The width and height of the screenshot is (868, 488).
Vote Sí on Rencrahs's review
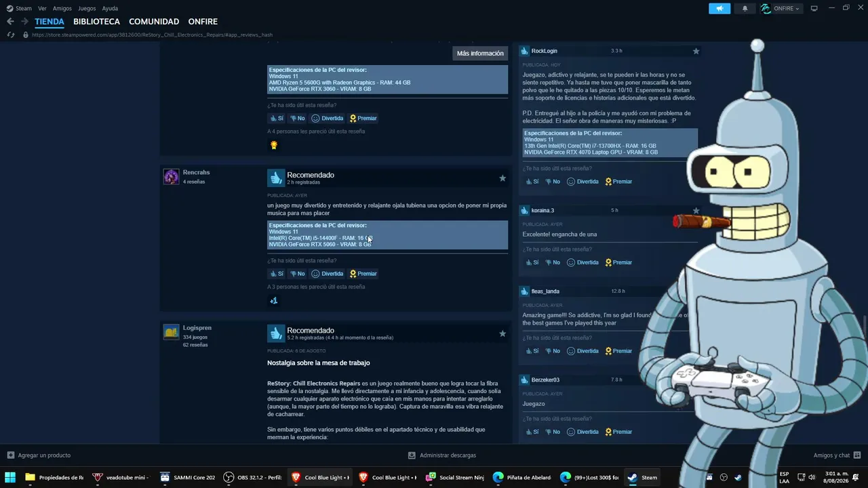(x=277, y=274)
